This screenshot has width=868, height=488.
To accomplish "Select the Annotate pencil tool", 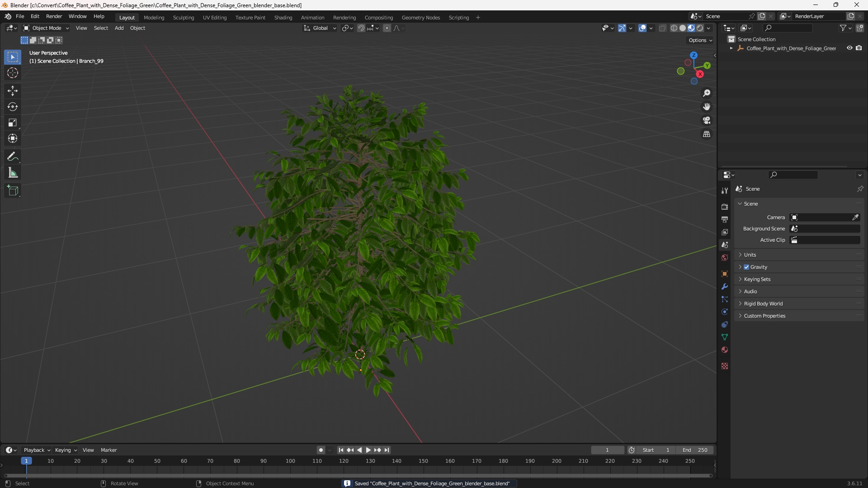I will 13,157.
